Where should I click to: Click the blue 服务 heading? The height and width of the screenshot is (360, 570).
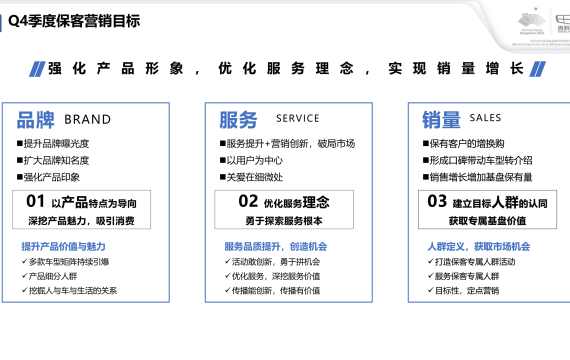coord(238,120)
